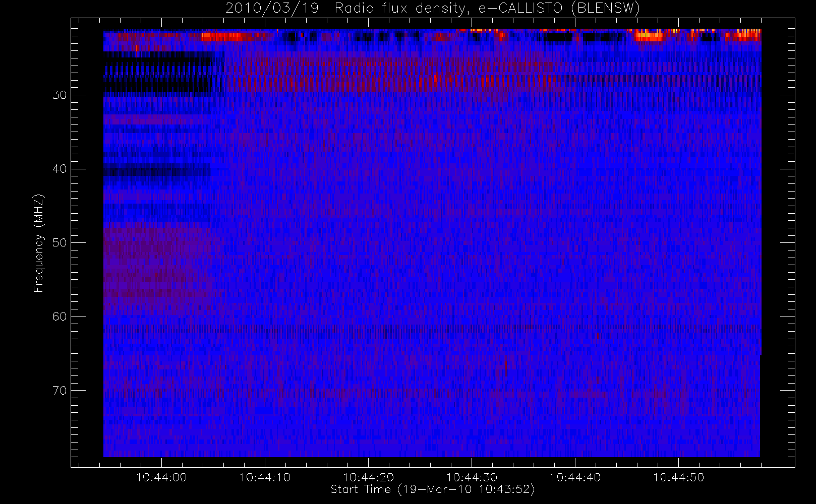
Task: Click the "Frequency (MHZ)" axis label
Action: pyautogui.click(x=39, y=243)
